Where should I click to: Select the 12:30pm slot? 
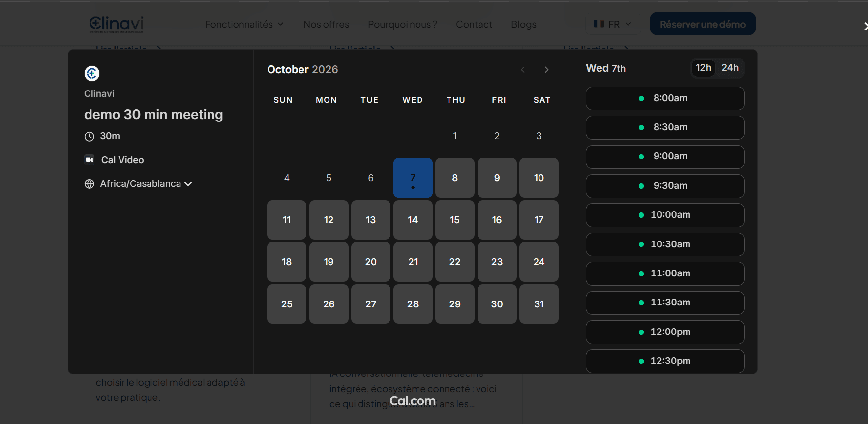(x=665, y=361)
